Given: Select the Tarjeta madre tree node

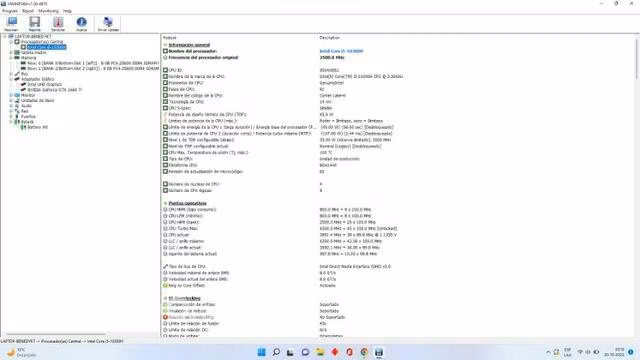Looking at the screenshot, I should 33,53.
